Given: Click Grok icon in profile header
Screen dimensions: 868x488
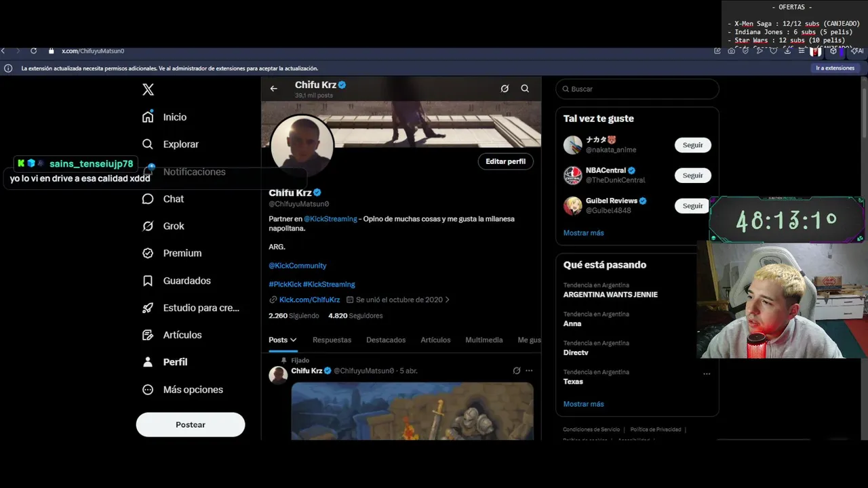Looking at the screenshot, I should coord(505,89).
